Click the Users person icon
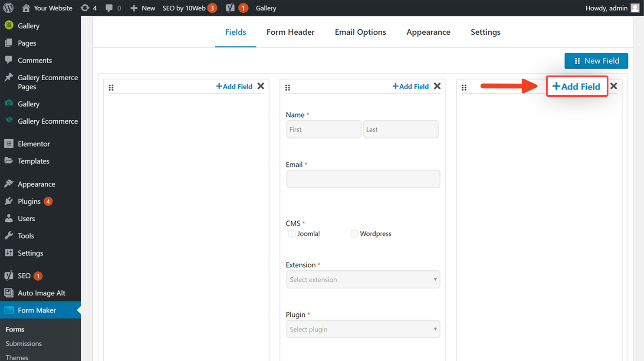644x361 pixels. (x=9, y=218)
